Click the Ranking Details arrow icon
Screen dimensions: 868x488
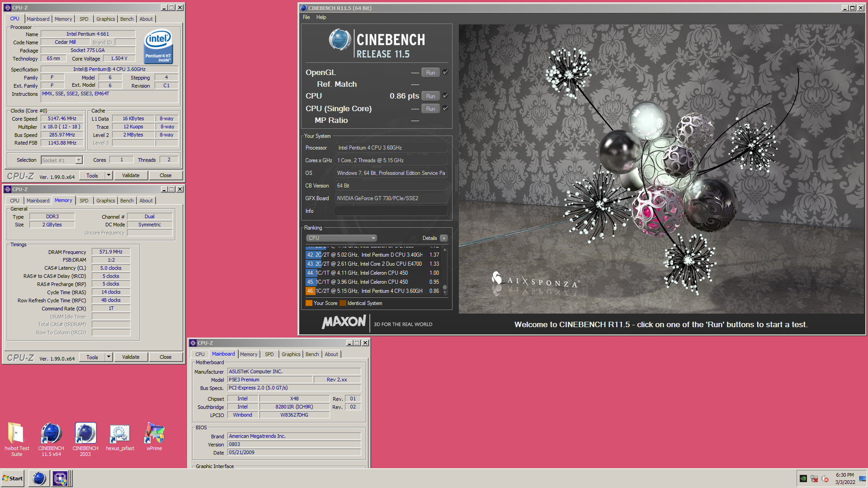pyautogui.click(x=443, y=238)
